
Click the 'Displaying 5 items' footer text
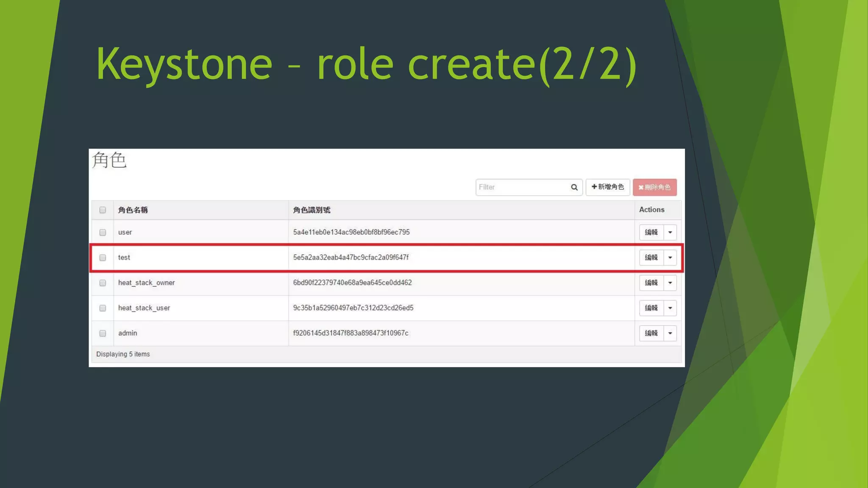(x=123, y=354)
